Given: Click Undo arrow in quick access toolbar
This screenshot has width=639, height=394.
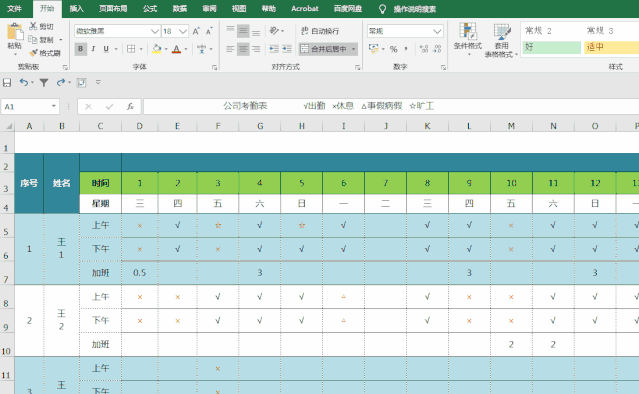Looking at the screenshot, I should [24, 83].
